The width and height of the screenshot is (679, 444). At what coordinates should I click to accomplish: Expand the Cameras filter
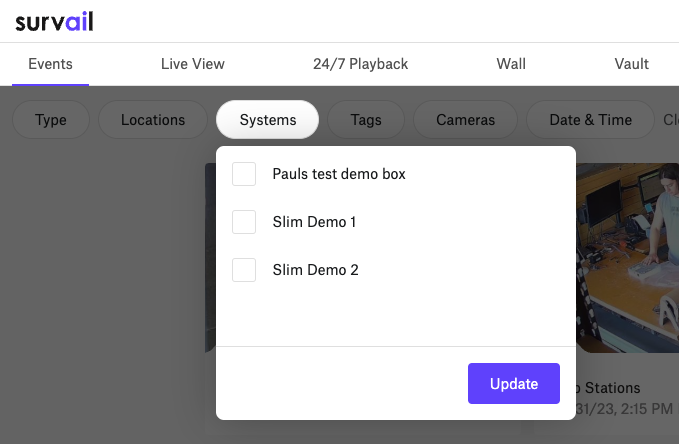point(466,120)
